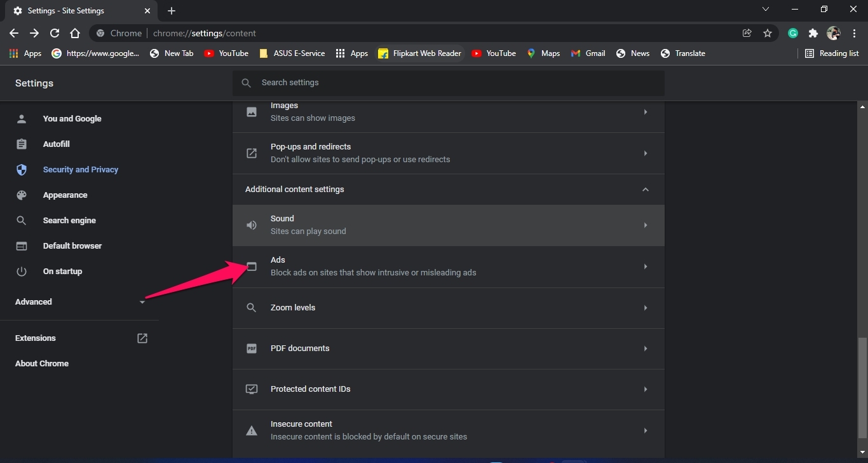The image size is (868, 463).
Task: Click the Search engine magnifier icon
Action: 22,221
